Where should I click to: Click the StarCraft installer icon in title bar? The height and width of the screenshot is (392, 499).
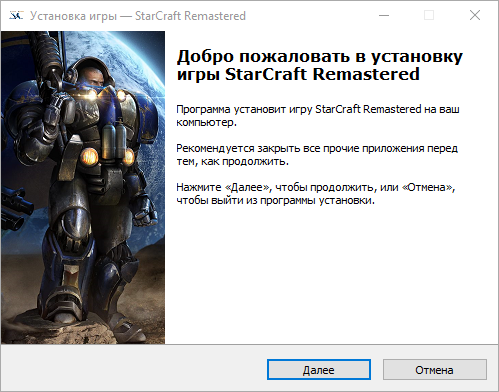16,16
